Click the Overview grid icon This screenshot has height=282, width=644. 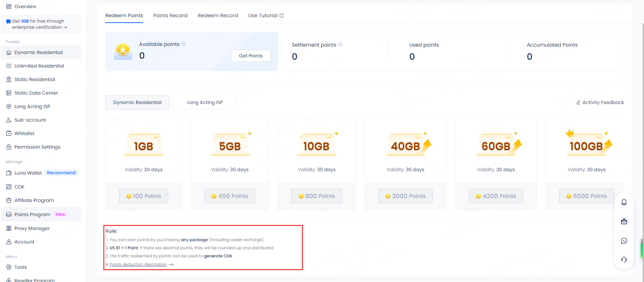click(9, 6)
